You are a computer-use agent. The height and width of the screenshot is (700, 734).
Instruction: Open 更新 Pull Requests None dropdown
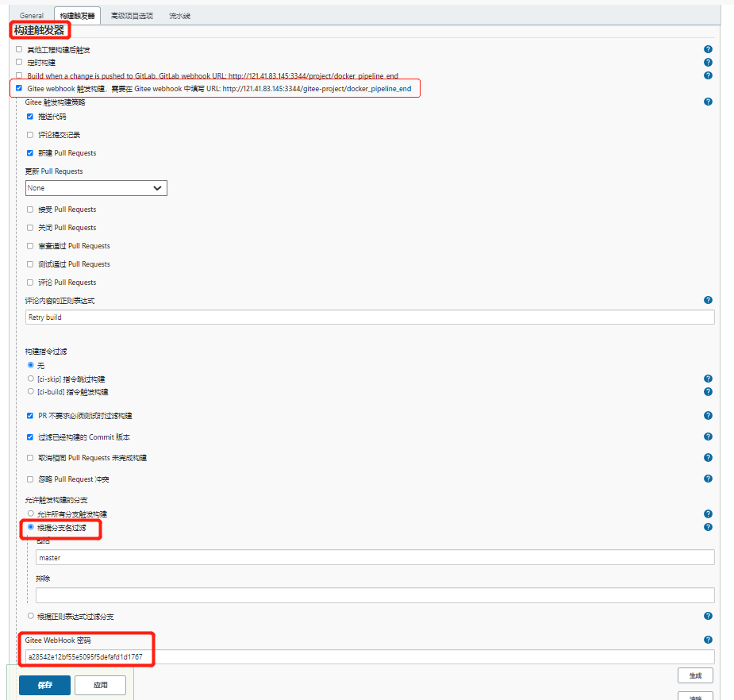96,188
